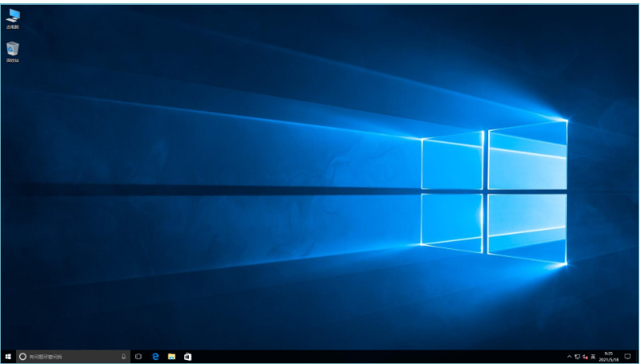Launch Microsoft Edge from the taskbar
This screenshot has width=641, height=364.
click(155, 356)
